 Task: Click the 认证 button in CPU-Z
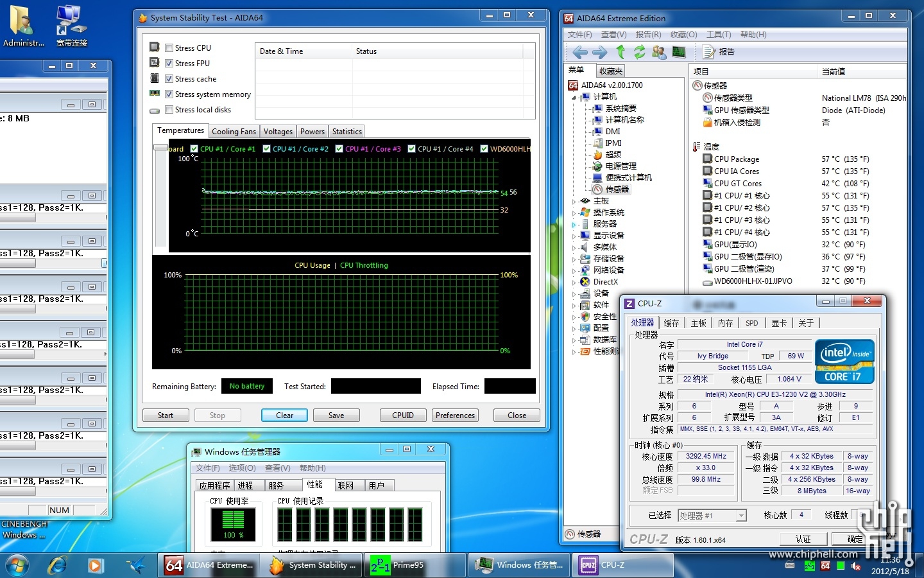click(x=803, y=539)
